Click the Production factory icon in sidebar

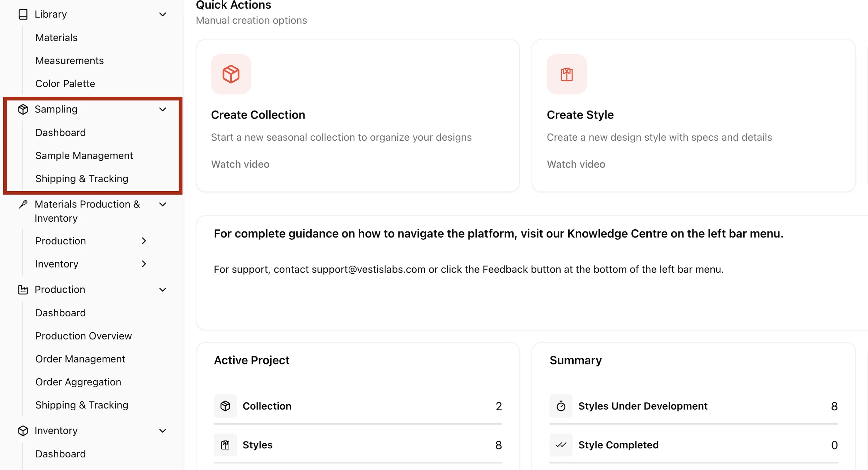click(x=23, y=290)
